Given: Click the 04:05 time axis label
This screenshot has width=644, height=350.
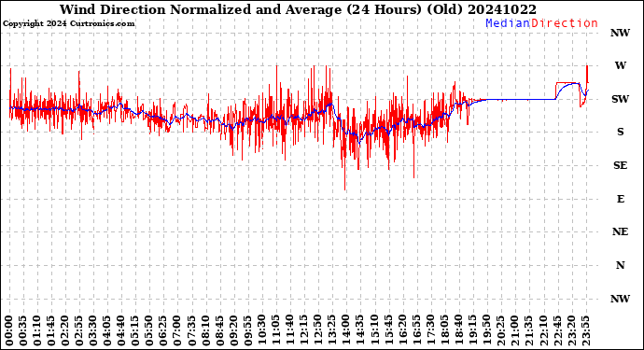Looking at the screenshot, I should point(107,330).
